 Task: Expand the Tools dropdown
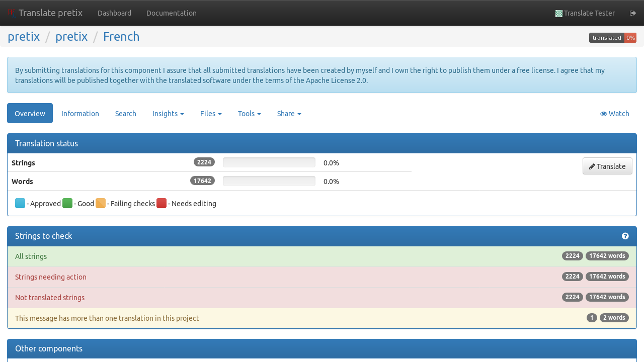pos(249,114)
